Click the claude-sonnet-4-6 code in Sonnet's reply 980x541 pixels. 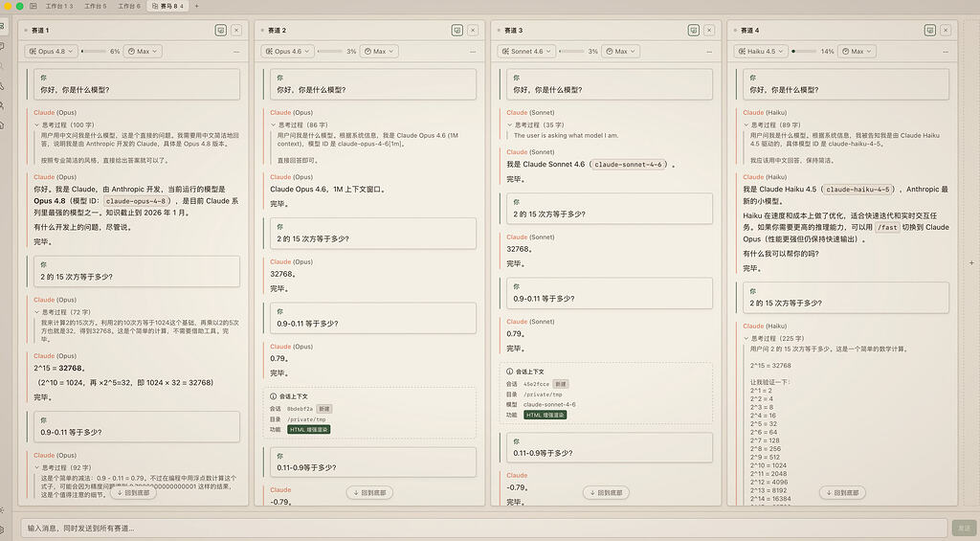pos(628,165)
